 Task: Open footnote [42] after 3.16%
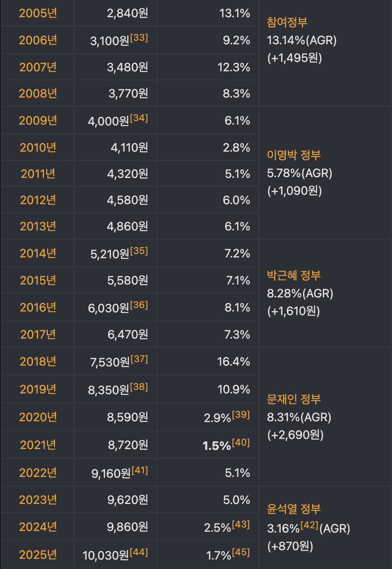pyautogui.click(x=310, y=525)
